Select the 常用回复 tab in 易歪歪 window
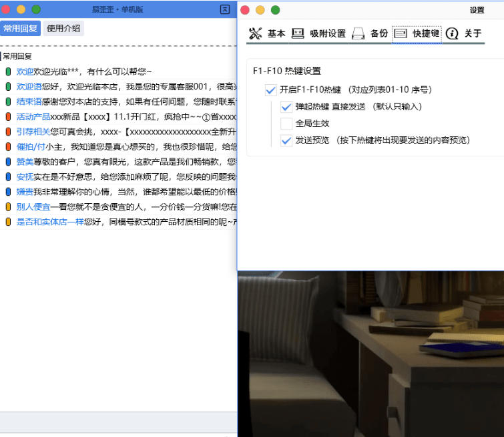This screenshot has height=437, width=504. coord(20,28)
